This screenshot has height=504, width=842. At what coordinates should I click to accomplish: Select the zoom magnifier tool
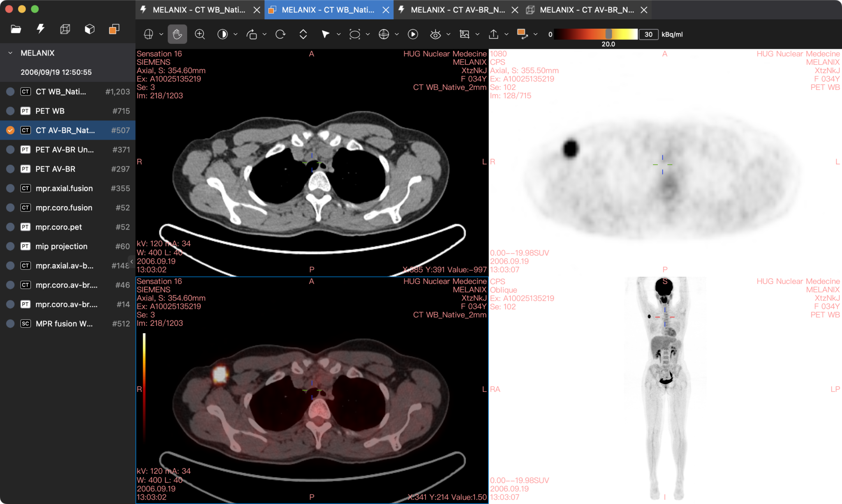[x=200, y=34]
